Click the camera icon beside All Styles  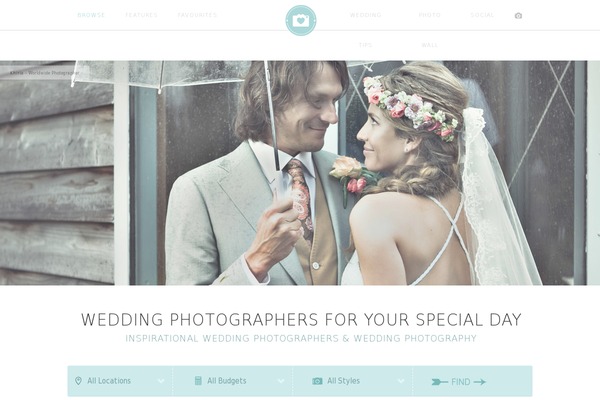coord(317,381)
